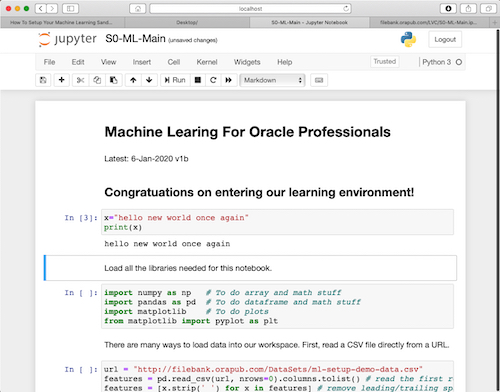Open the Kernel menu
The image size is (500, 392).
point(207,62)
